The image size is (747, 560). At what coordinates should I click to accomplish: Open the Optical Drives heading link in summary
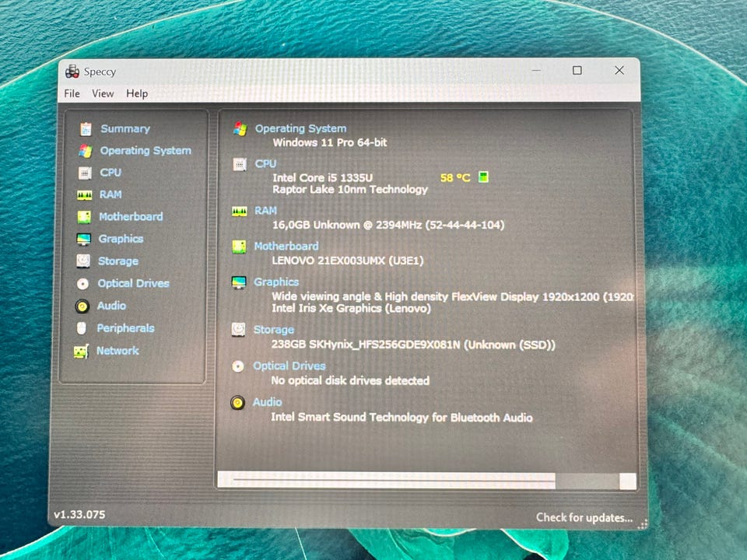pyautogui.click(x=289, y=366)
